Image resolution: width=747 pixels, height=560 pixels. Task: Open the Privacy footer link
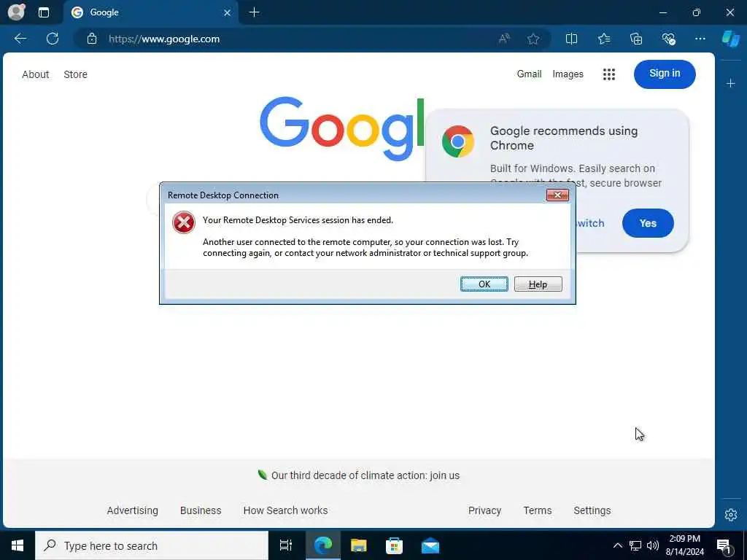pos(484,510)
